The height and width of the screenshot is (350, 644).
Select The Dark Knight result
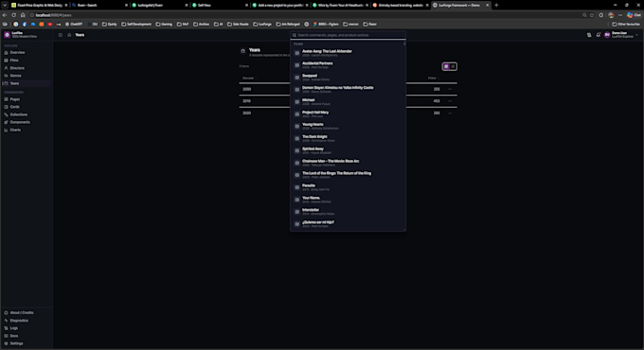348,138
